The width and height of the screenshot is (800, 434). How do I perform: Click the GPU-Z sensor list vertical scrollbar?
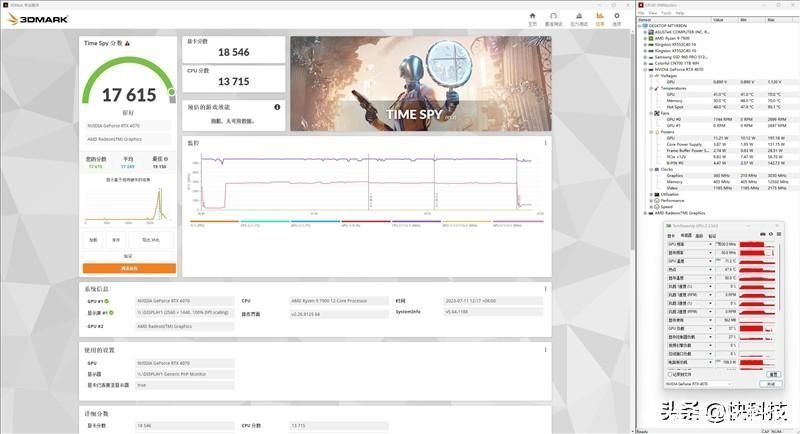point(780,276)
